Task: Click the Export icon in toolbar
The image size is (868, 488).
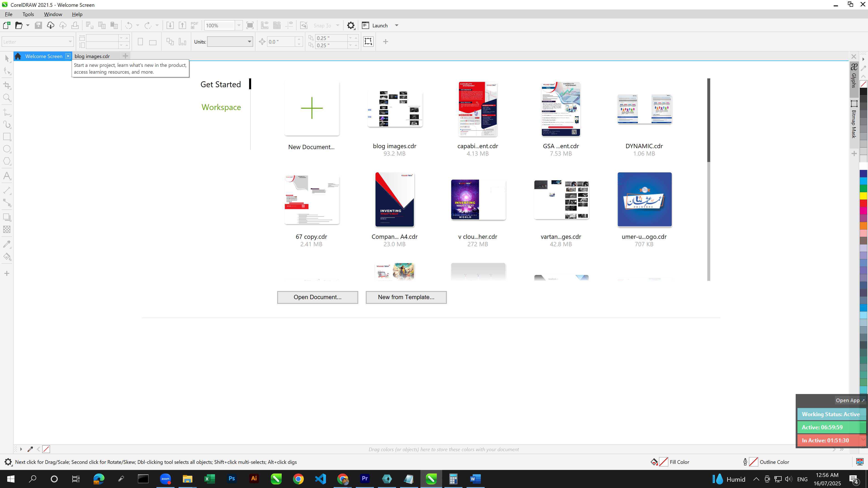Action: pos(182,25)
